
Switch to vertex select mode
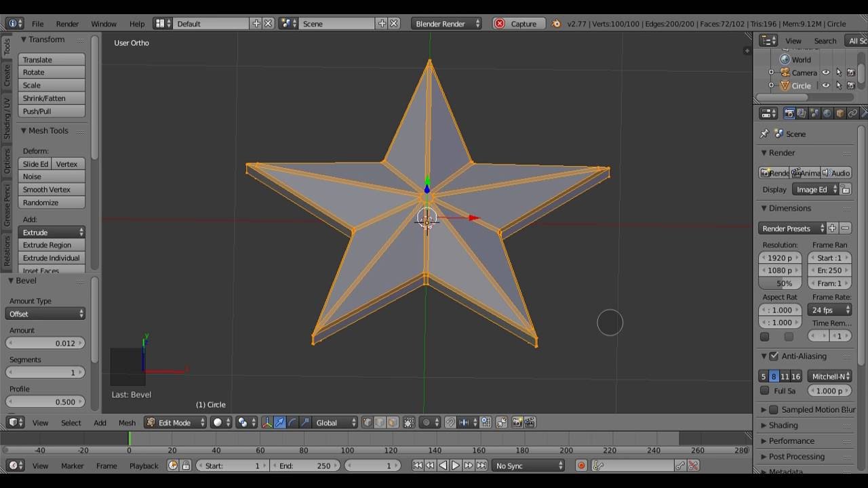tap(368, 422)
